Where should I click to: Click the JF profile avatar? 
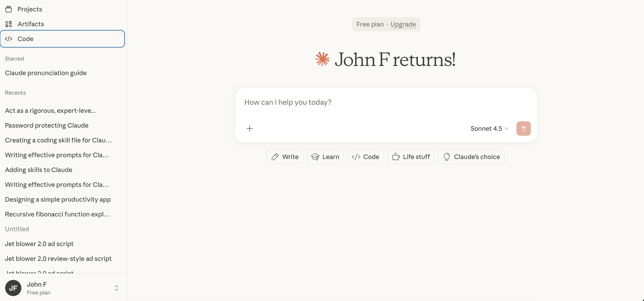[13, 288]
